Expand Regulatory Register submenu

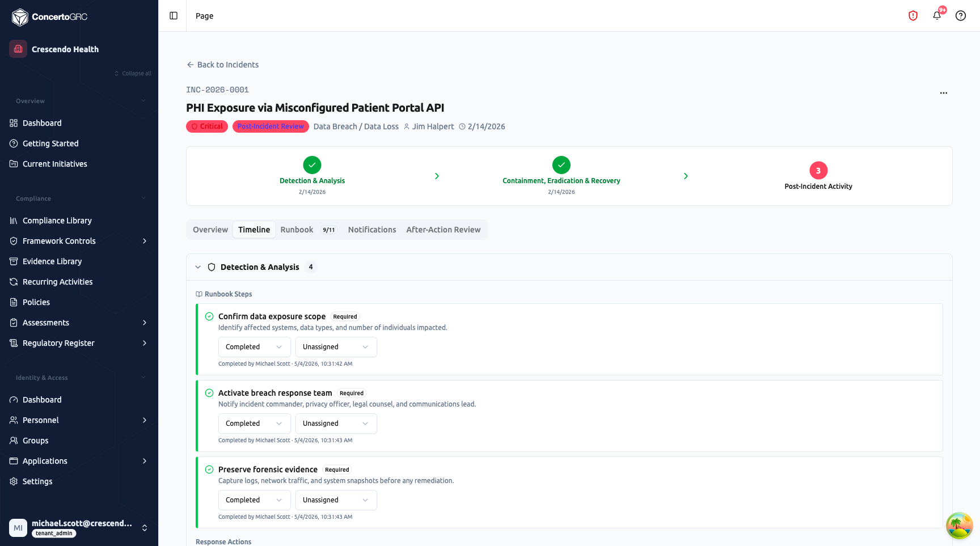tap(145, 343)
